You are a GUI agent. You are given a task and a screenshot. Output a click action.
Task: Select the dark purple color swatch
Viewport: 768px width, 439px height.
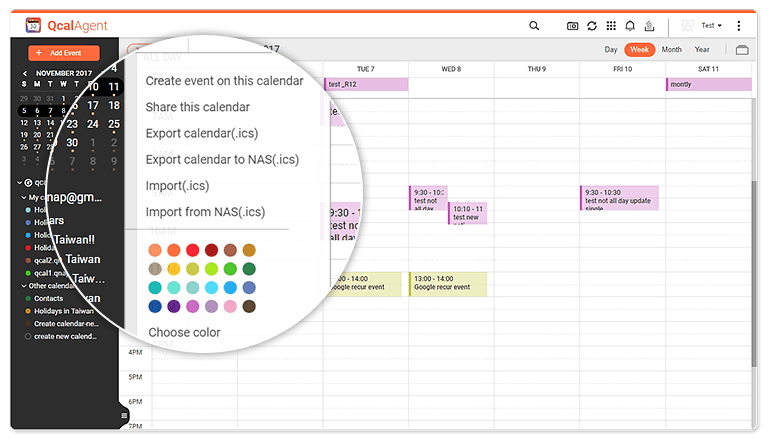click(x=174, y=307)
